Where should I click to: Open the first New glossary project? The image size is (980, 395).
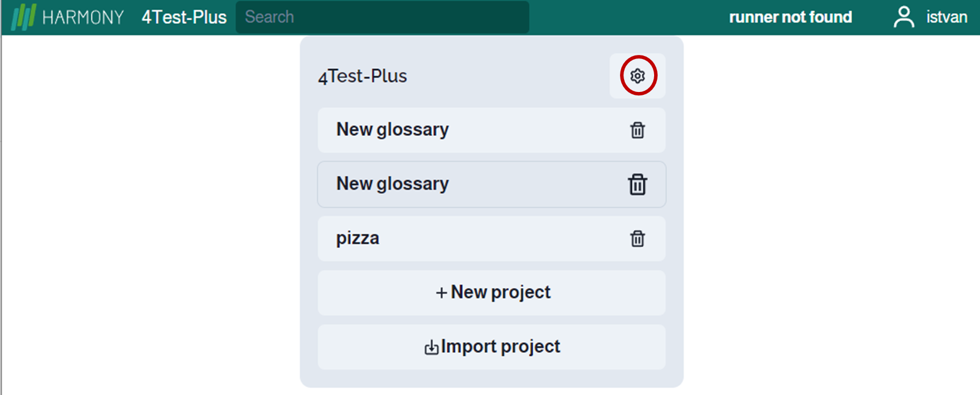pyautogui.click(x=492, y=130)
